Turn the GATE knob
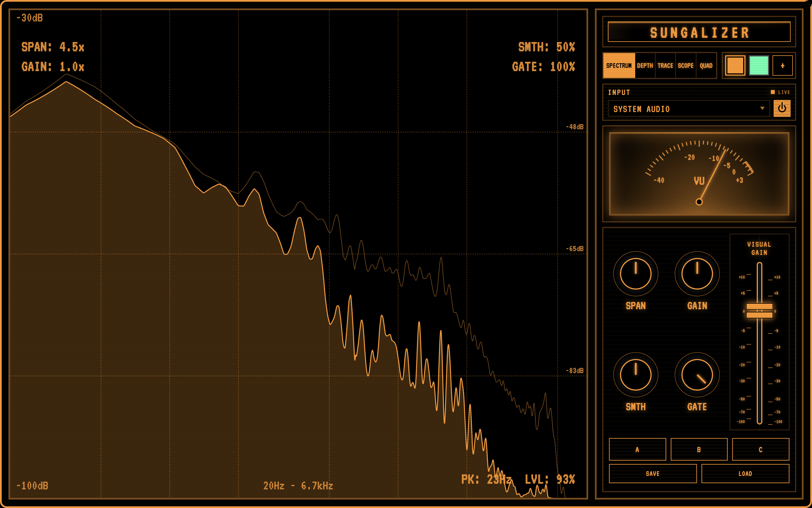This screenshot has width=812, height=508. (697, 375)
